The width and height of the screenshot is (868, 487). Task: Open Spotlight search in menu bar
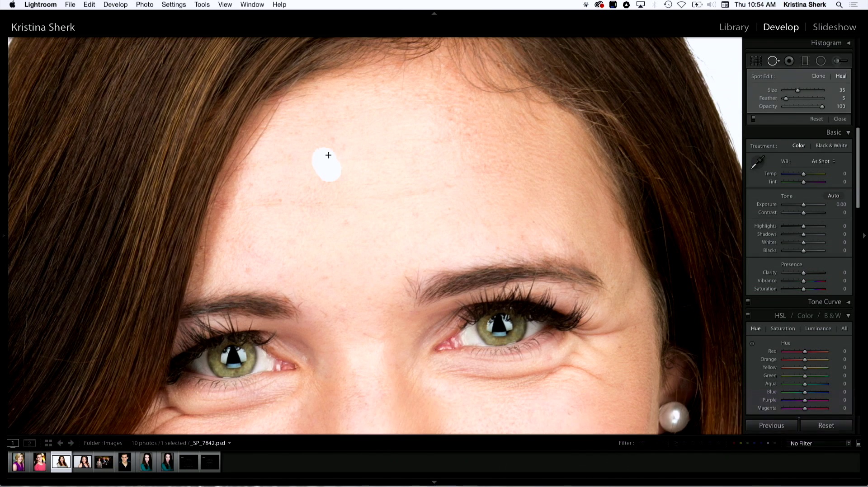839,5
